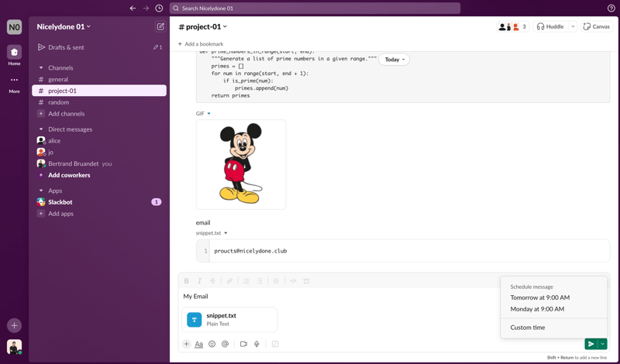Open the send options dropdown arrow
This screenshot has width=620, height=364.
click(602, 344)
